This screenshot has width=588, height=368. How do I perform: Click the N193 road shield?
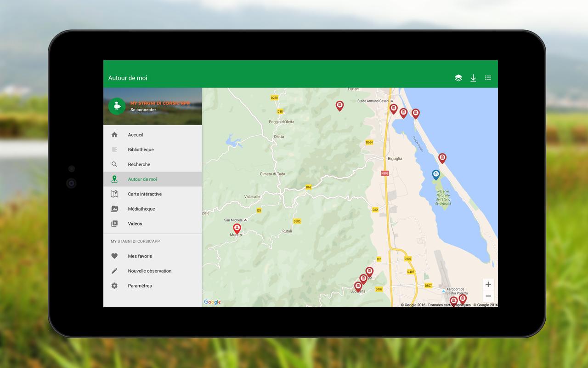coord(385,173)
